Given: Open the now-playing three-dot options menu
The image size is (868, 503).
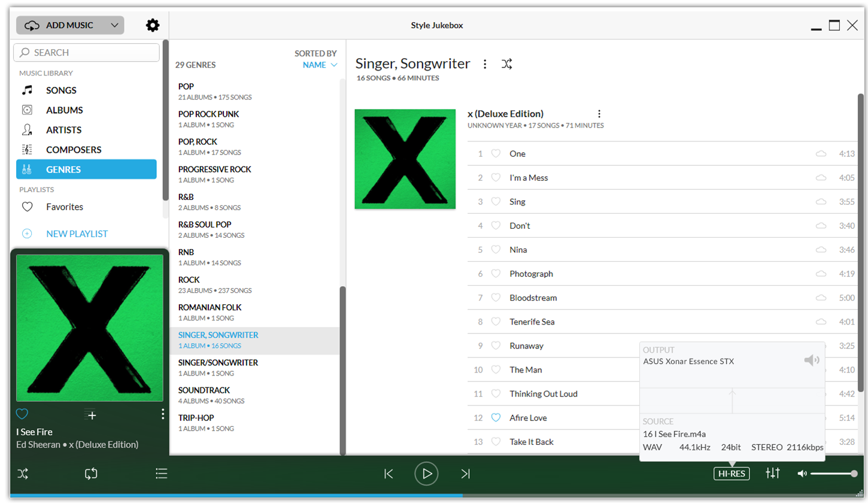Looking at the screenshot, I should pos(163,414).
